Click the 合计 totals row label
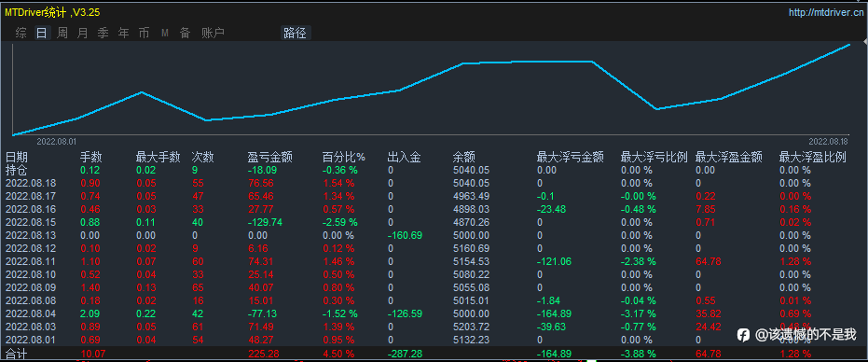Viewport: 868px width, 362px height. pyautogui.click(x=16, y=354)
